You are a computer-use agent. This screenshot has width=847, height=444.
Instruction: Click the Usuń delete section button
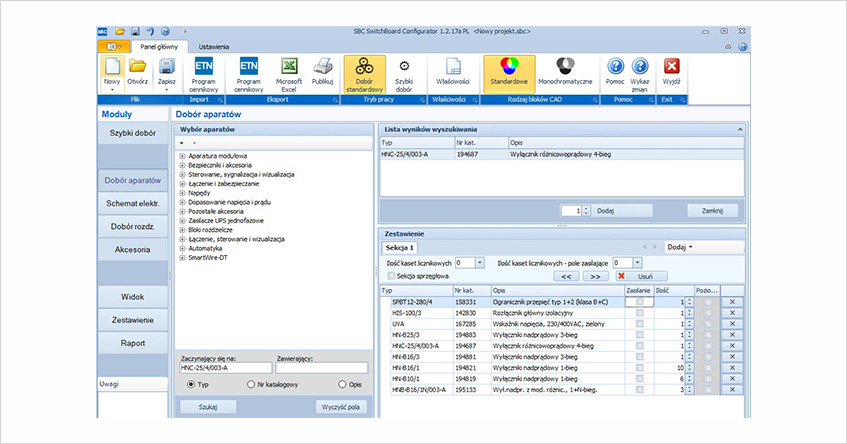tap(641, 276)
